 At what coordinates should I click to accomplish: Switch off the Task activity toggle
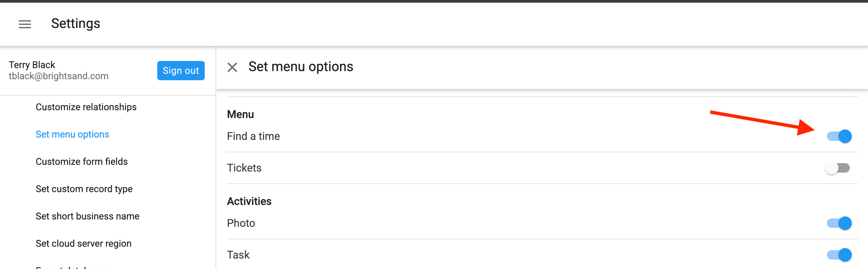tap(839, 255)
